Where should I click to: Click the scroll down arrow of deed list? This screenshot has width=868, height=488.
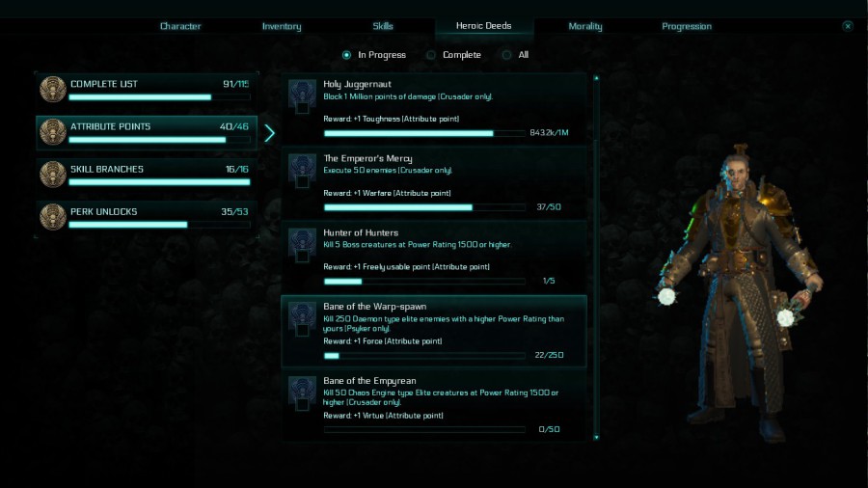tap(596, 437)
